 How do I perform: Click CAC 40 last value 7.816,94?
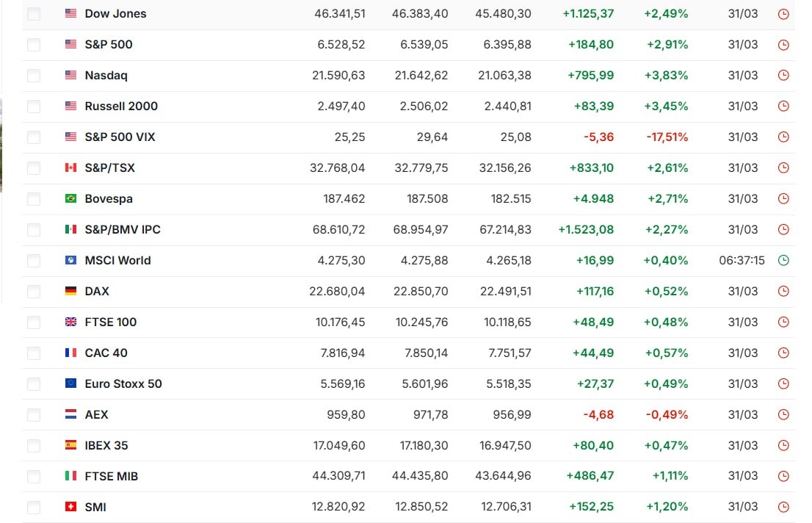click(343, 353)
